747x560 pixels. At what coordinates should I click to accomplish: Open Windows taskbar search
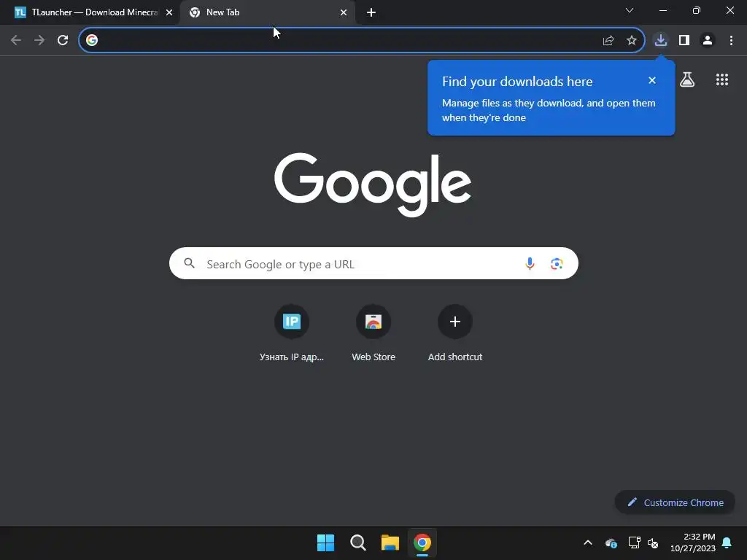[x=357, y=542]
